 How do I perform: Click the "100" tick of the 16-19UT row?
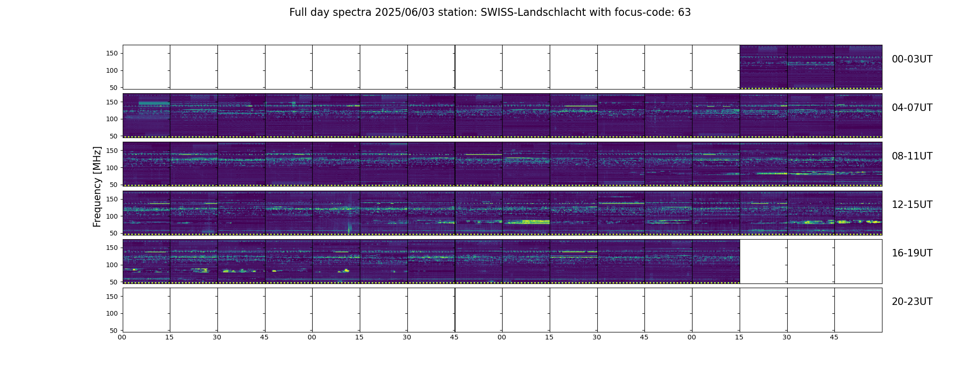click(112, 265)
